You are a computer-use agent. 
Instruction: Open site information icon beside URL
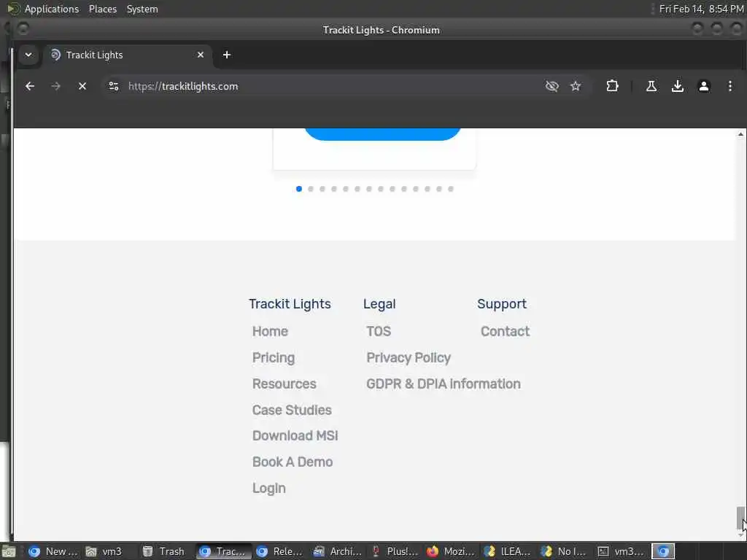click(x=113, y=86)
